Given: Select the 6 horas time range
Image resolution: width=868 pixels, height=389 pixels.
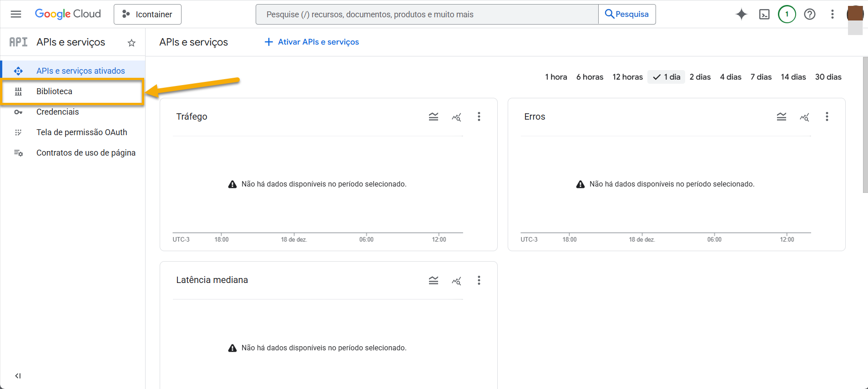Looking at the screenshot, I should pos(590,77).
